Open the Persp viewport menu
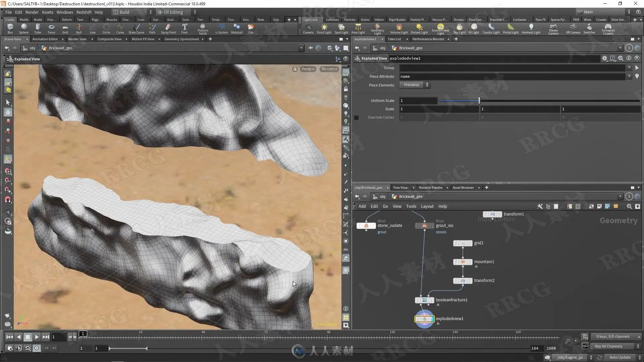 point(308,69)
